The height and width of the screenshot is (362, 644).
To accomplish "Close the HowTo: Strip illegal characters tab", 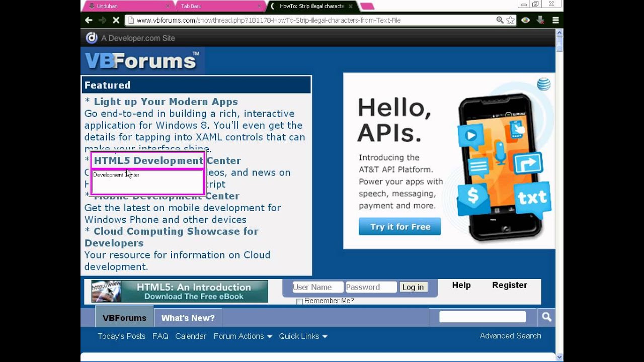I will 351,6.
